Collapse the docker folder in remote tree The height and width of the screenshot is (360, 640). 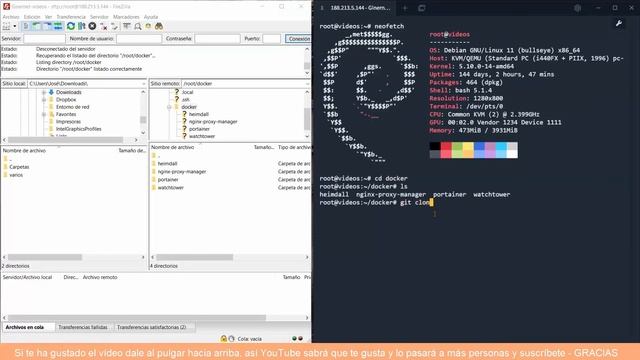tap(169, 107)
